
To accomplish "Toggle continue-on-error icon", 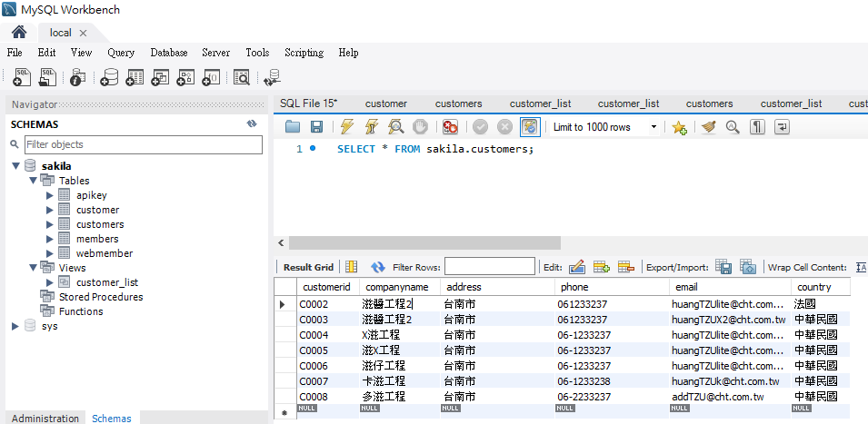I will click(451, 127).
